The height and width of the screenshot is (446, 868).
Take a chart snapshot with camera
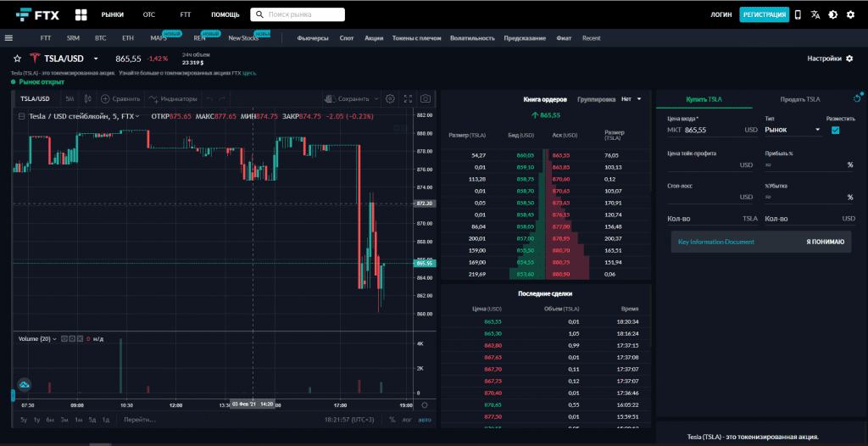(x=426, y=98)
